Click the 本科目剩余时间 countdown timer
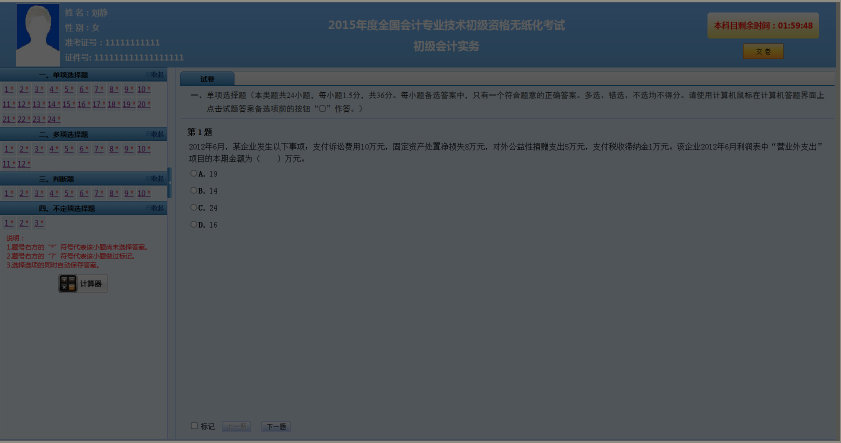 [763, 26]
